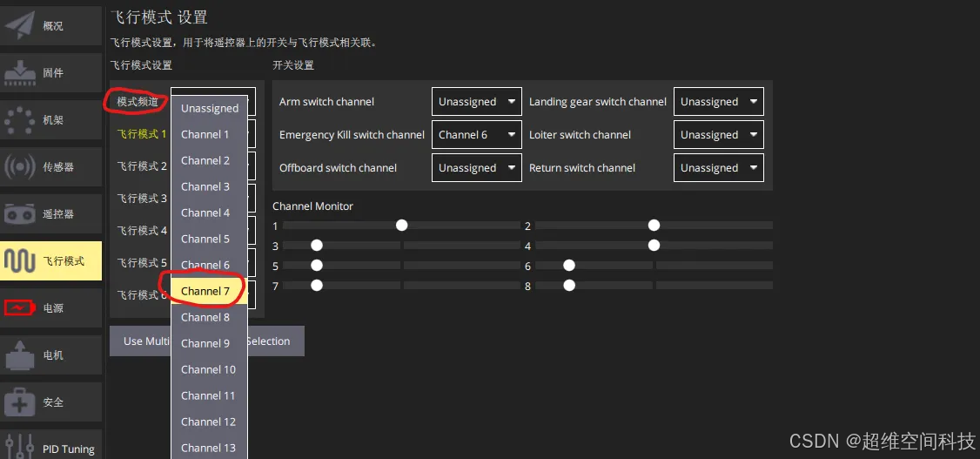Click the 开关设置 heading
Screen dimensions: 980x459
[293, 65]
